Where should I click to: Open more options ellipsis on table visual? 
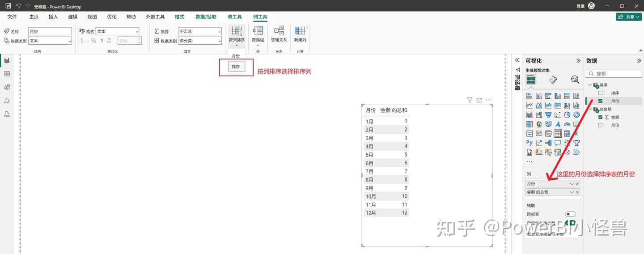488,100
